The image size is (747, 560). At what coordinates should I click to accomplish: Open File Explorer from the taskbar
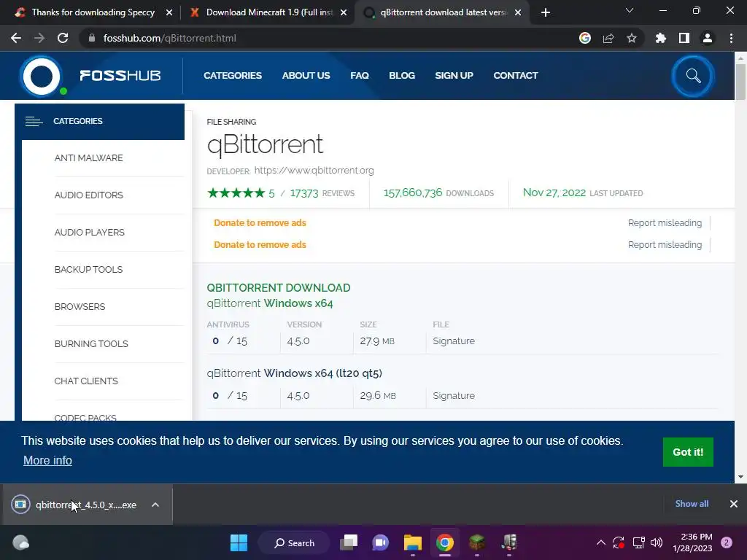[x=413, y=542]
